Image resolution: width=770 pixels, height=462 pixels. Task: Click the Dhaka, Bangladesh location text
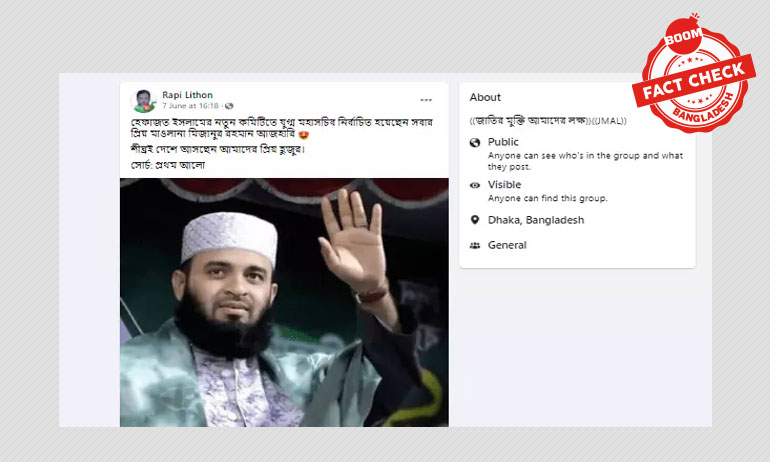(536, 220)
